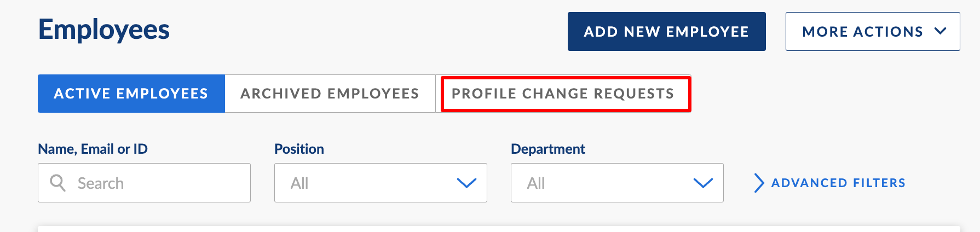Viewport: 980px width, 232px height.
Task: Select the 'All' value in Department box
Action: 536,183
